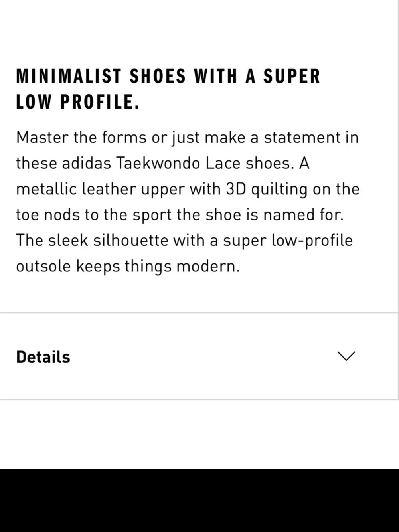Click the blank white area below Details
Image resolution: width=399 pixels, height=532 pixels.
pos(199,434)
